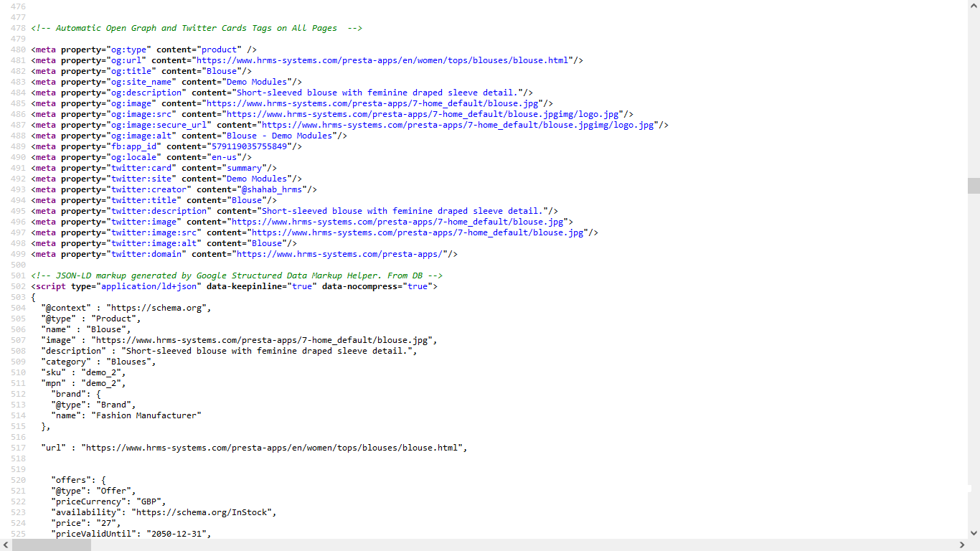Click the horizontal scrollbar left arrow
Screen dimensions: 980x551
point(6,545)
